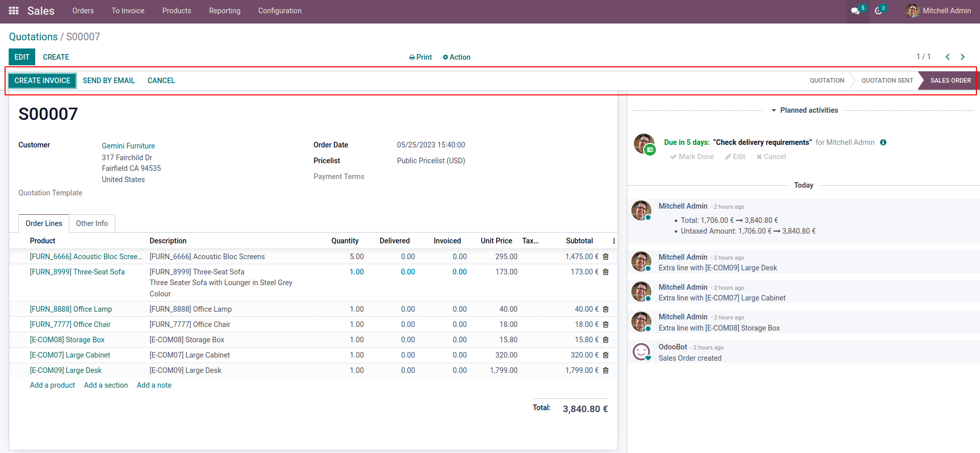The height and width of the screenshot is (453, 980).
Task: Select the Quotation Sent status stage
Action: click(x=887, y=81)
